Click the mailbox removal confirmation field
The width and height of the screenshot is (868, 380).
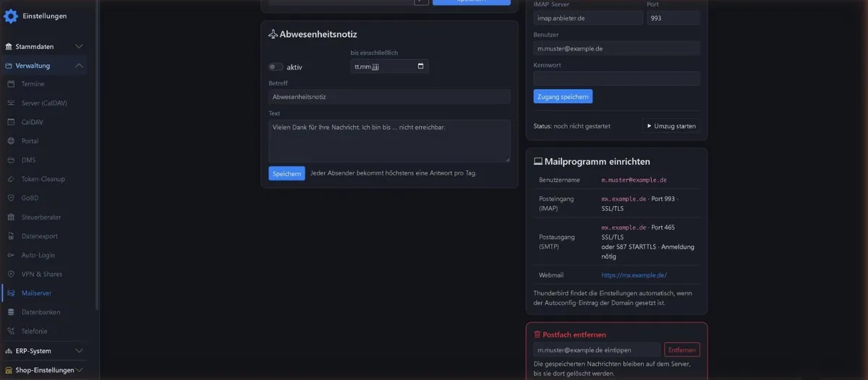click(x=597, y=350)
